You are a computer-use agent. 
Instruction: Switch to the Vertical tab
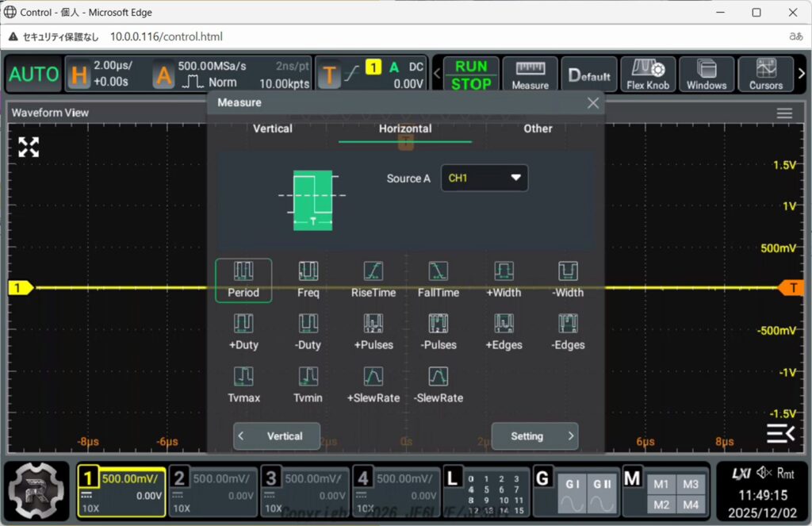pyautogui.click(x=272, y=129)
